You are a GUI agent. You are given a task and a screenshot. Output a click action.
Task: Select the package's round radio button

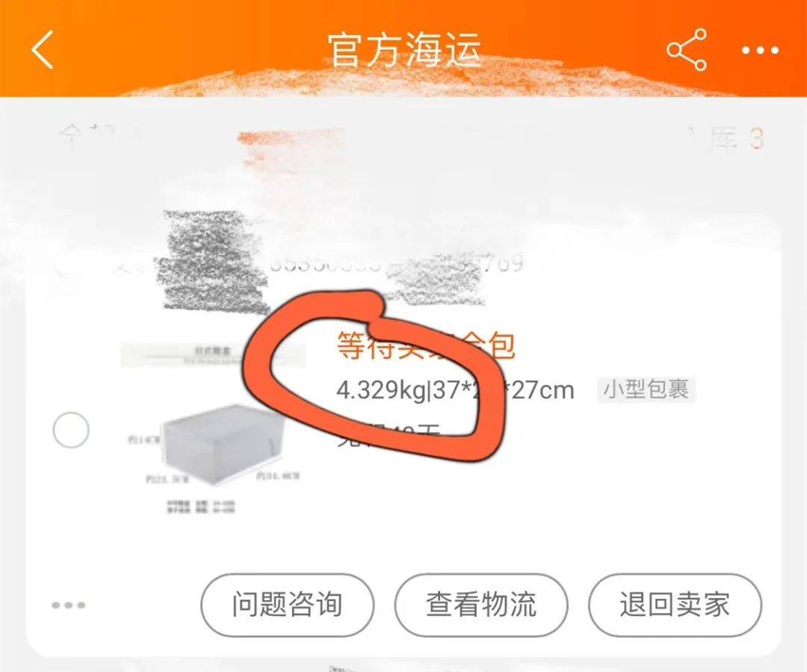click(71, 430)
